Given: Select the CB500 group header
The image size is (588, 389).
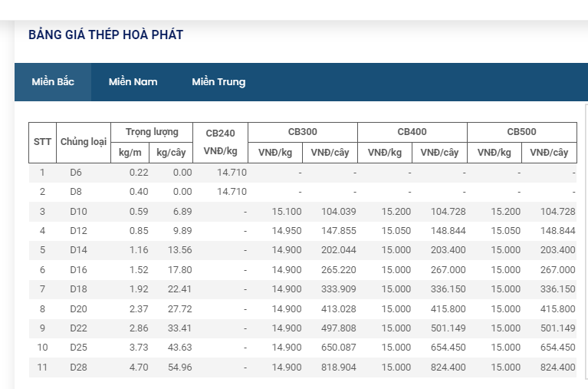Looking at the screenshot, I should tap(521, 132).
